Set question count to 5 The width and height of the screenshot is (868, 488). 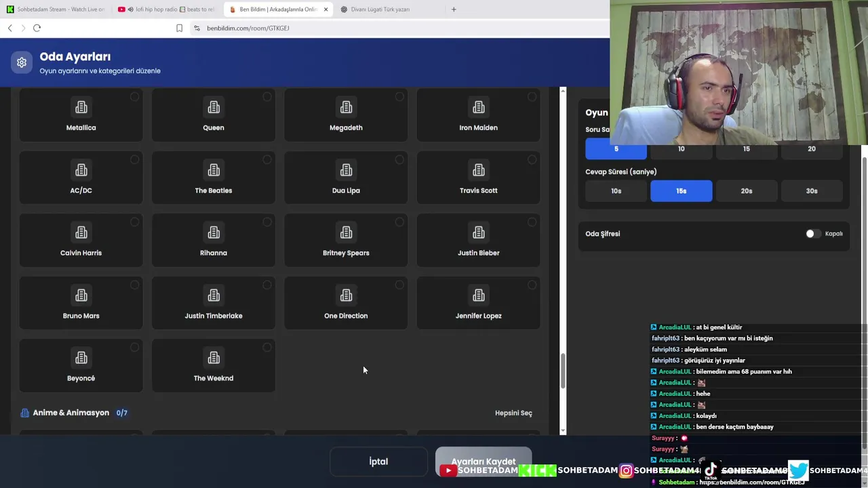coord(616,149)
